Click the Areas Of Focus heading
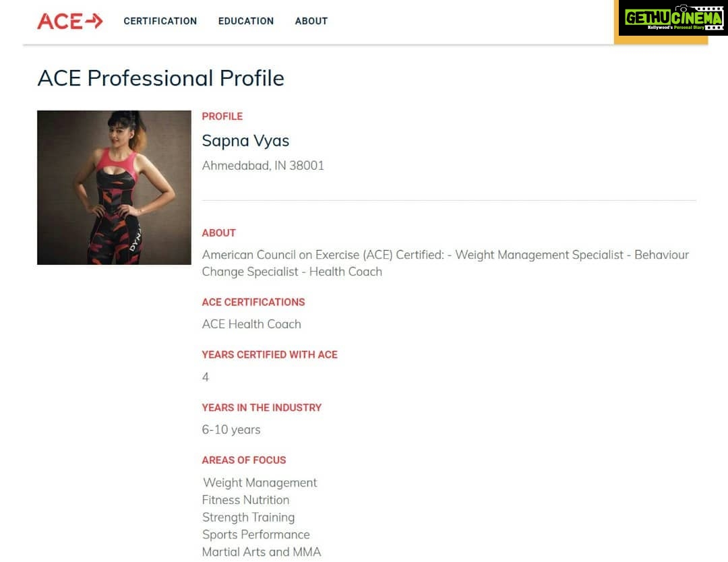The height and width of the screenshot is (562, 728). click(244, 460)
